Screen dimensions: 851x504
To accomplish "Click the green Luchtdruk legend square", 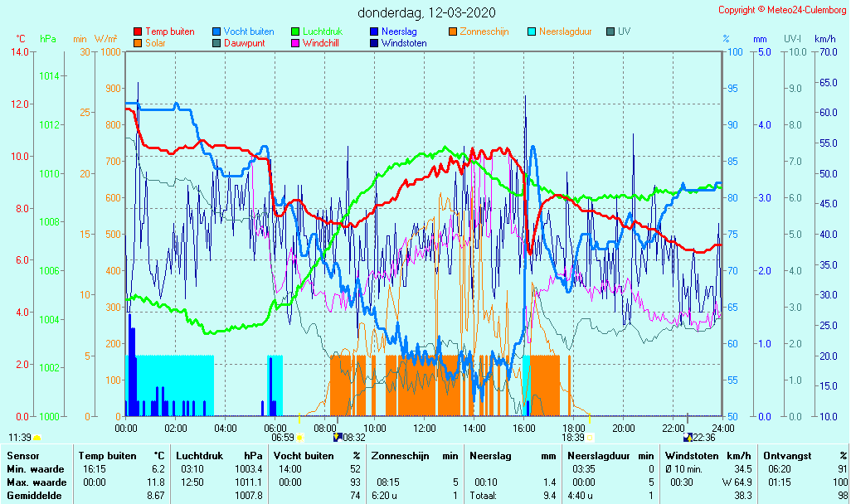I will click(295, 32).
